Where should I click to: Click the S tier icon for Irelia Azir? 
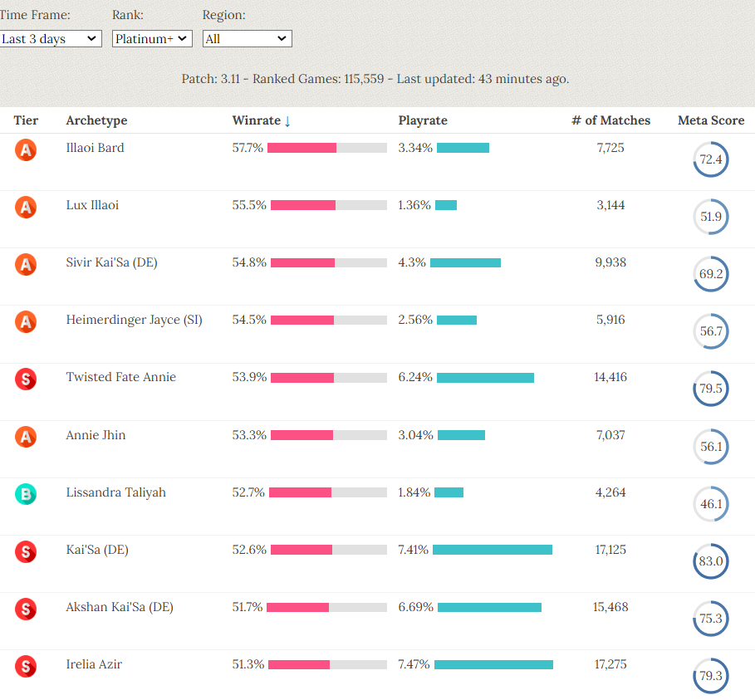(26, 666)
